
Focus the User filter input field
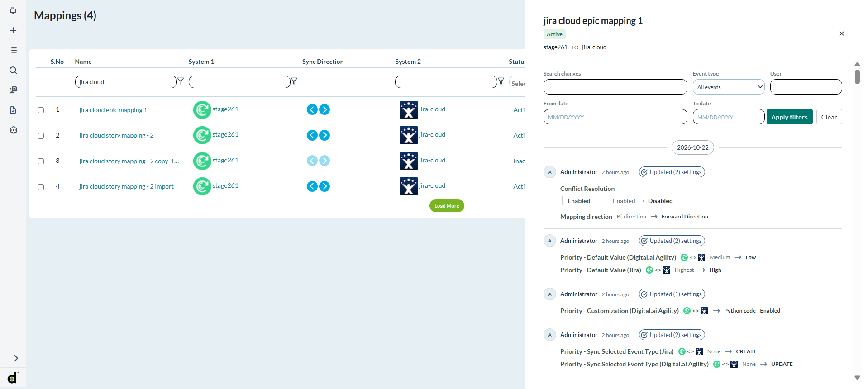806,87
